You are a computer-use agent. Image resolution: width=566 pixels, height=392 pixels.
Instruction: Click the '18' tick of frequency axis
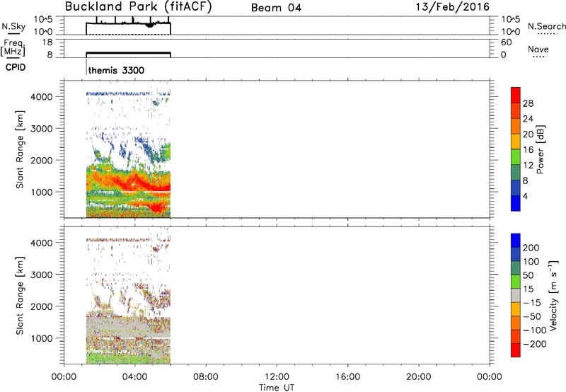point(47,42)
